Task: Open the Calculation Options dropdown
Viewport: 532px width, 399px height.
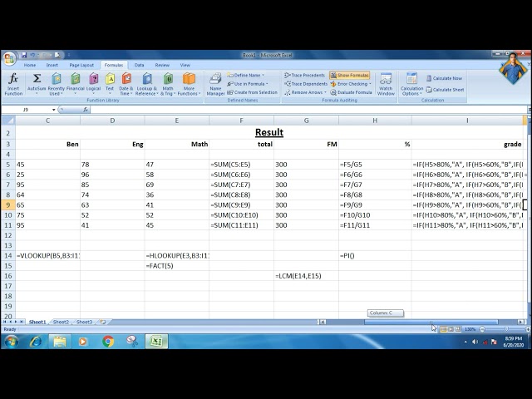Action: coord(412,84)
